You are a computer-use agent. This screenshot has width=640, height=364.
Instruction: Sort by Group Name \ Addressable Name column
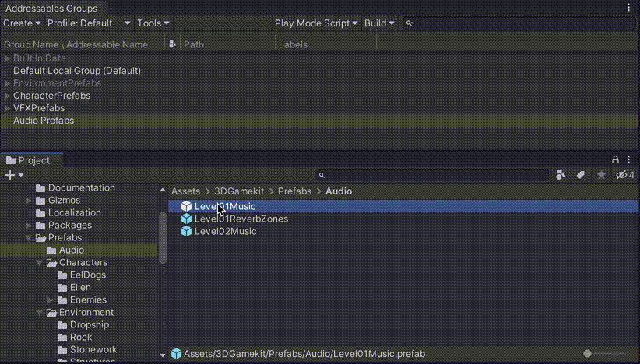point(76,44)
